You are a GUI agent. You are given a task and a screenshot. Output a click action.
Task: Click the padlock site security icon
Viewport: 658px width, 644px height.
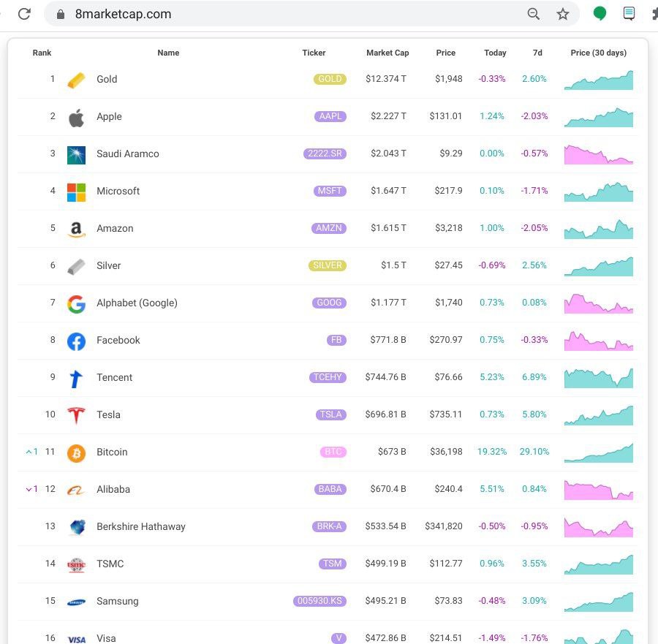click(x=61, y=15)
